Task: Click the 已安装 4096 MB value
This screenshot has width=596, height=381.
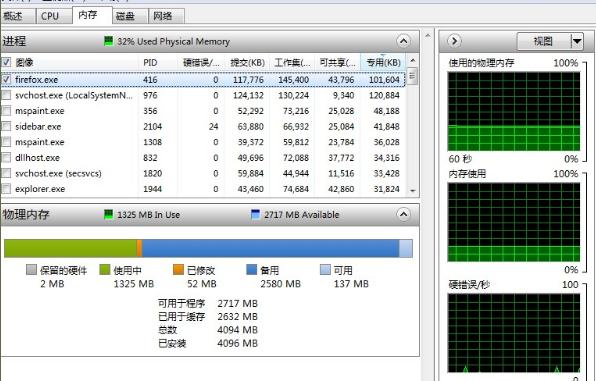Action: [x=238, y=343]
